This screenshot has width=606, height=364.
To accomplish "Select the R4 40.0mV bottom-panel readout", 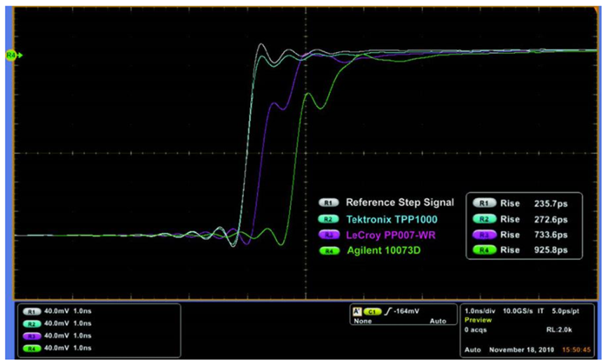I will tap(33, 347).
